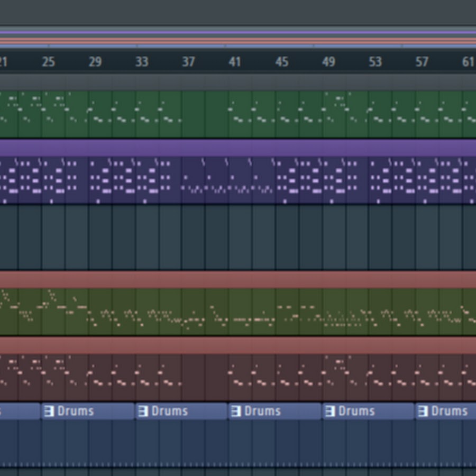This screenshot has height=476, width=476.
Task: Jump to bar 45 on the timeline ruler
Action: [282, 62]
